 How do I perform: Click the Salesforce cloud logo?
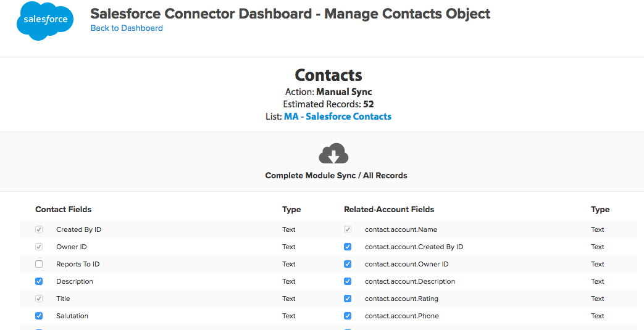[45, 21]
